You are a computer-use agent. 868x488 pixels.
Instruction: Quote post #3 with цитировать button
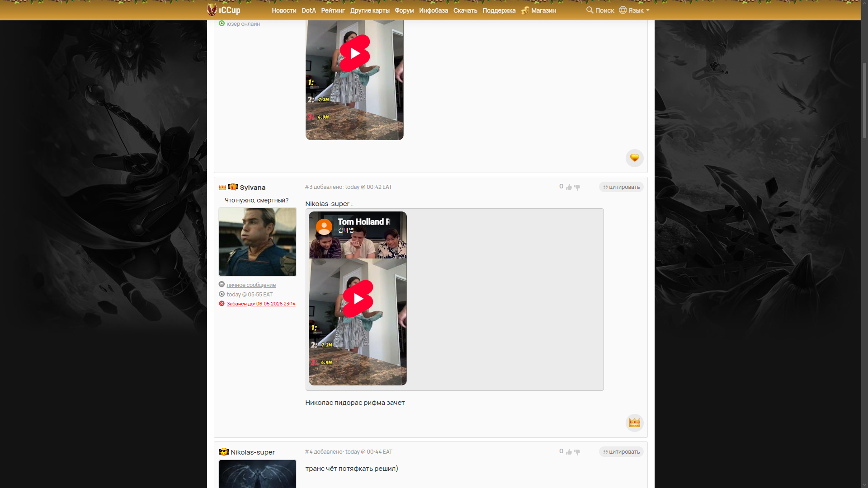tap(621, 187)
